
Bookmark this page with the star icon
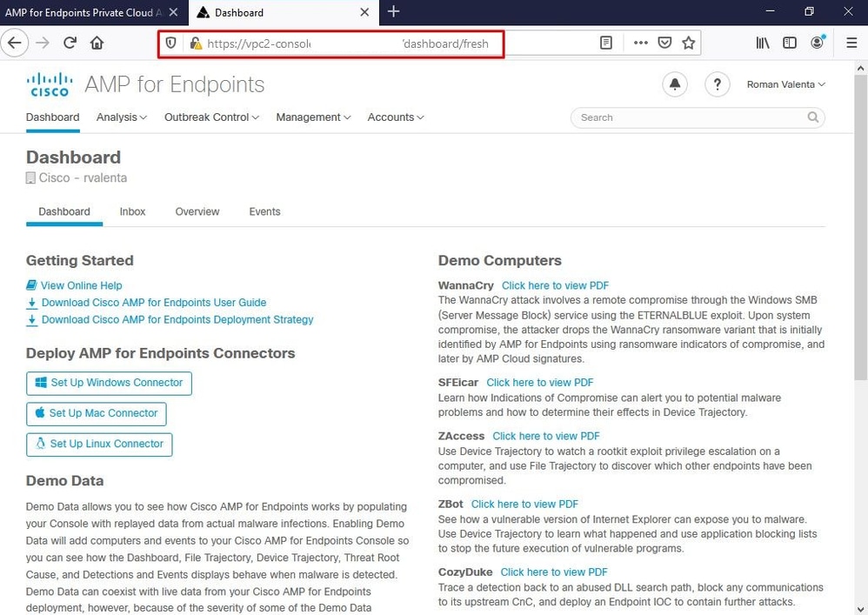[x=688, y=43]
